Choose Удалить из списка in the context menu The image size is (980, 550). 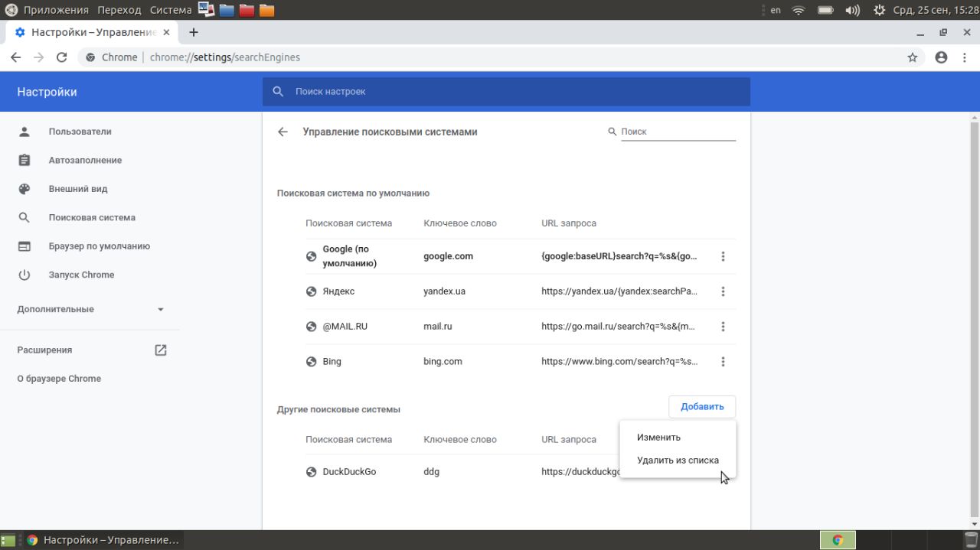678,461
